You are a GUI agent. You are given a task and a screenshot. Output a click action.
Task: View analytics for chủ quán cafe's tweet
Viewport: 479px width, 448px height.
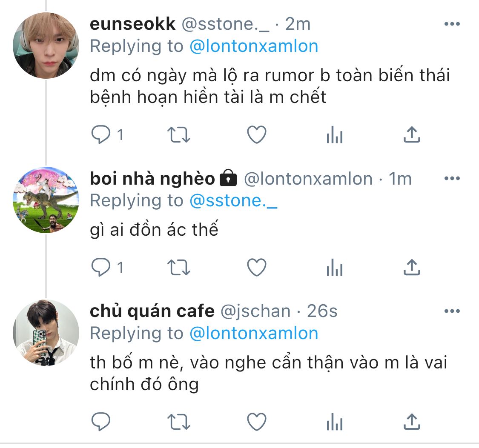coord(334,422)
